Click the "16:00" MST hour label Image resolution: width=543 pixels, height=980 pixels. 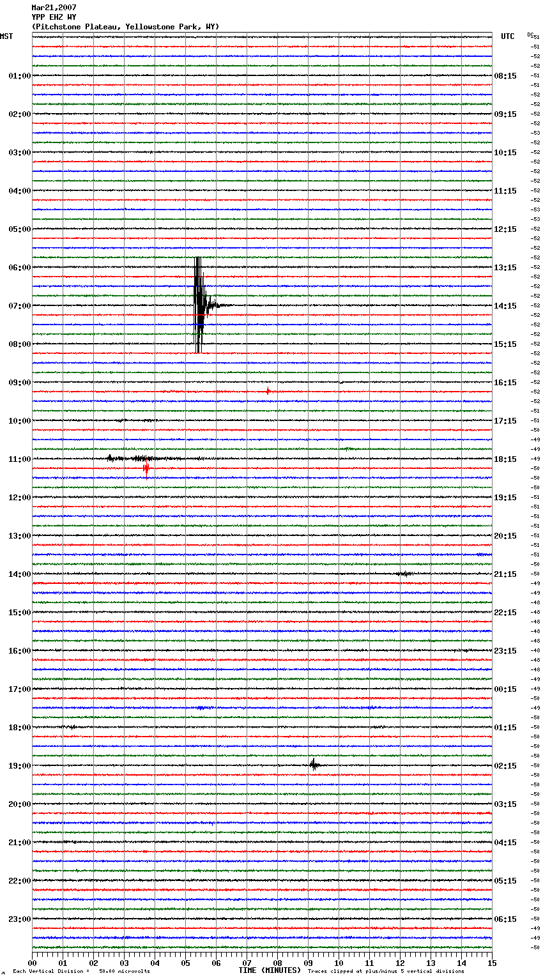coord(20,651)
